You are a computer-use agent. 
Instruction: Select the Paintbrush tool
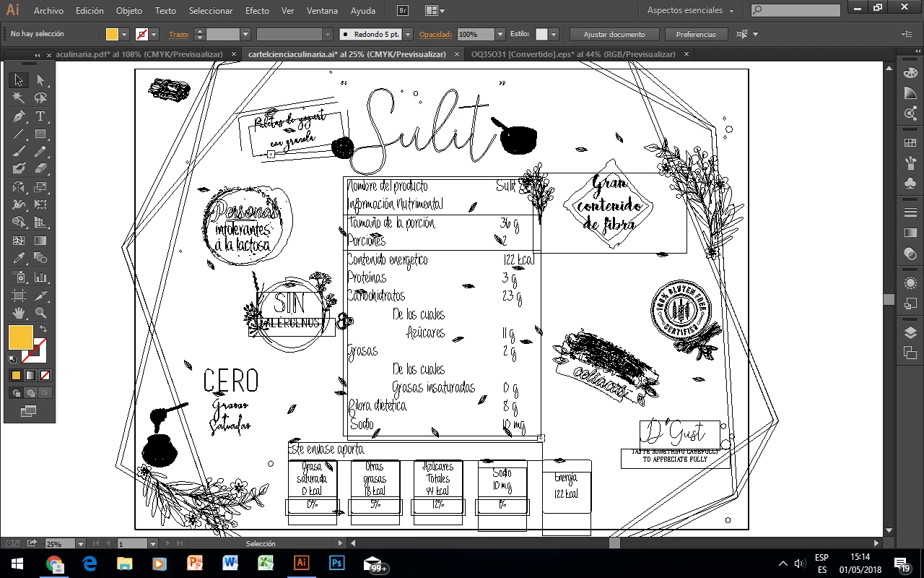point(19,152)
